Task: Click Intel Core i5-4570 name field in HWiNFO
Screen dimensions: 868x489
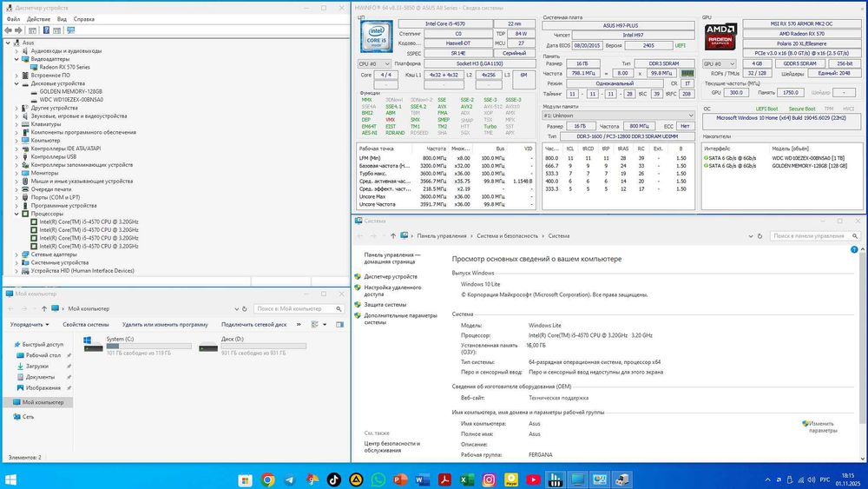Action: click(445, 23)
